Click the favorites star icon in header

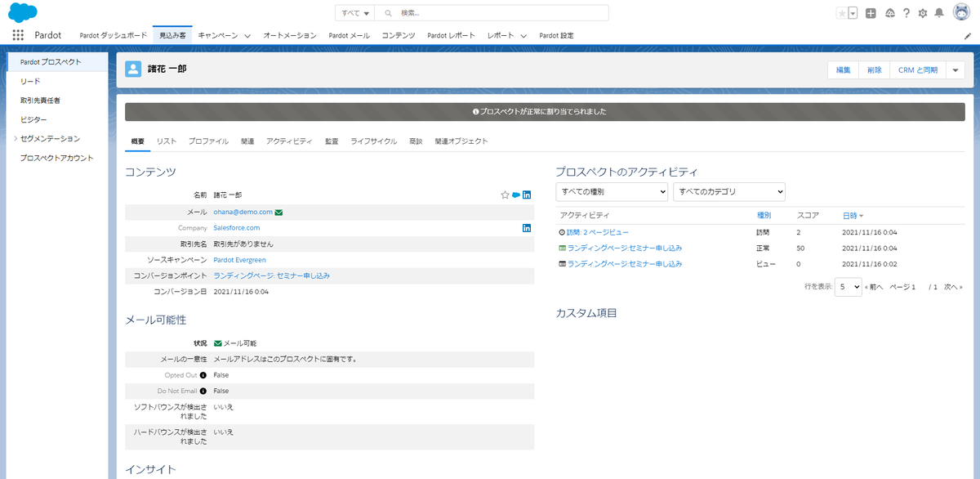click(x=841, y=13)
